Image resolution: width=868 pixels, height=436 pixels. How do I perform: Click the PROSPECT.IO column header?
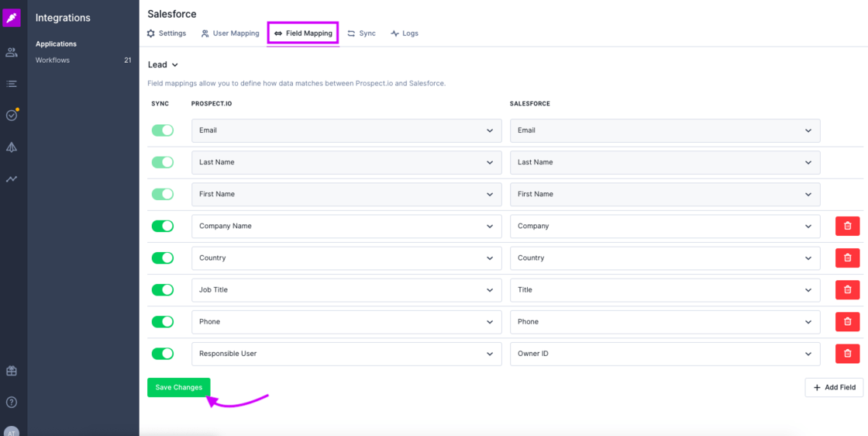coord(213,104)
